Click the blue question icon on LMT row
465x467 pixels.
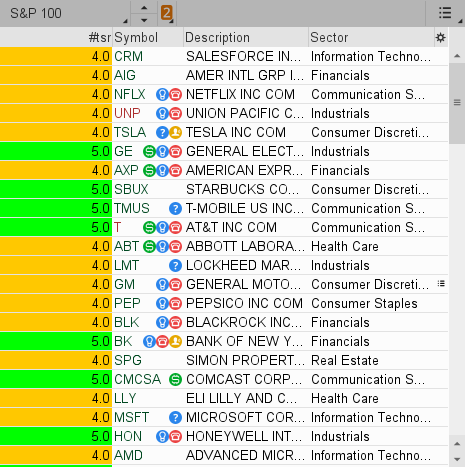pyautogui.click(x=175, y=266)
